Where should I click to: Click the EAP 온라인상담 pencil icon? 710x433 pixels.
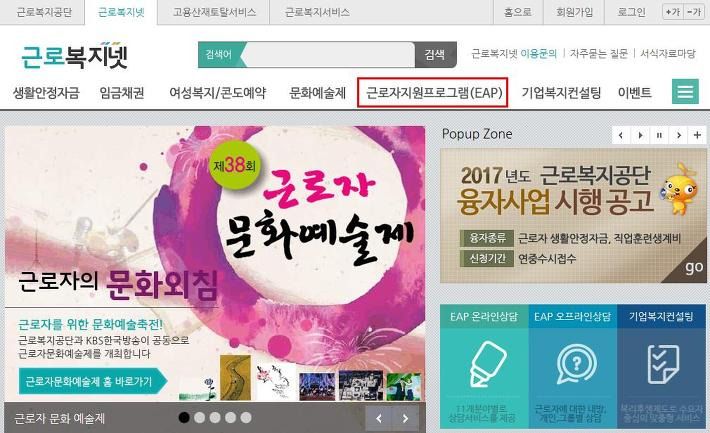pos(487,364)
